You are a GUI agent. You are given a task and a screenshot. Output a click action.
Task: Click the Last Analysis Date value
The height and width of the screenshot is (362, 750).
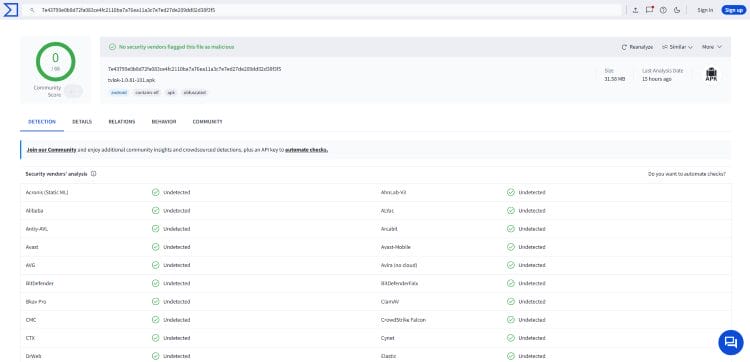[x=657, y=79]
